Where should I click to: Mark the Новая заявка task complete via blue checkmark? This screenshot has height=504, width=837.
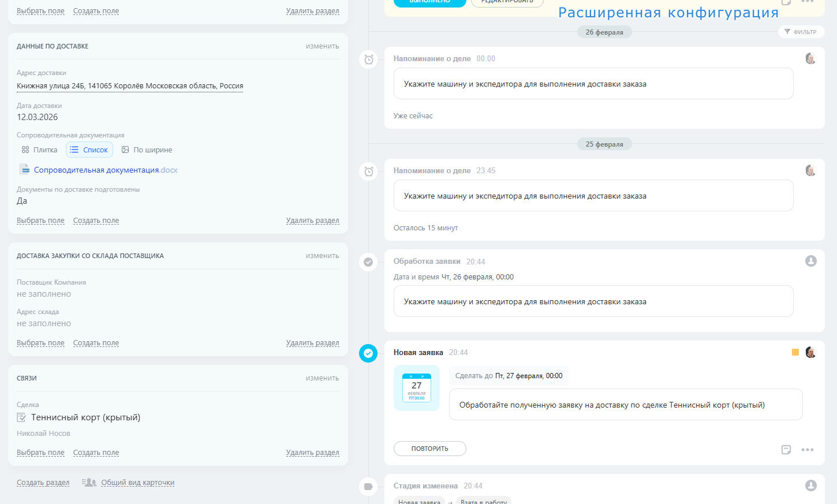368,353
